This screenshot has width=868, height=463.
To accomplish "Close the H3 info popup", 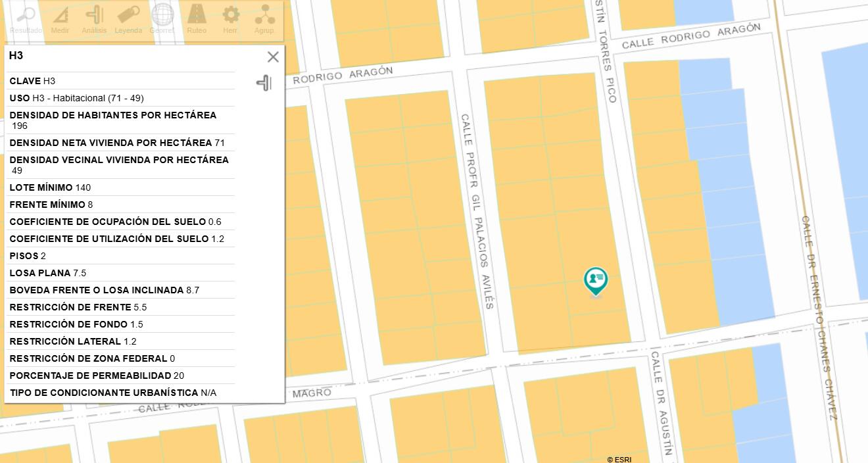I will coord(273,57).
